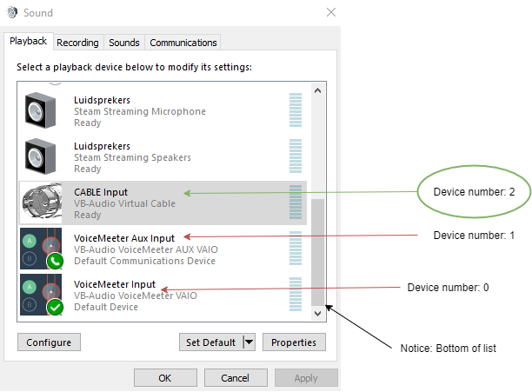Click the Apply button

306,378
